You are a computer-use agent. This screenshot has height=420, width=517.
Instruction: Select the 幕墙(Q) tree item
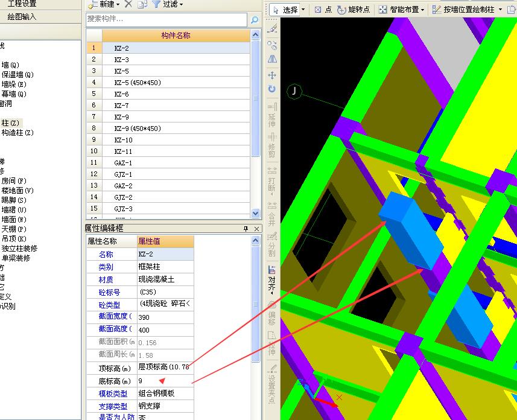click(13, 94)
